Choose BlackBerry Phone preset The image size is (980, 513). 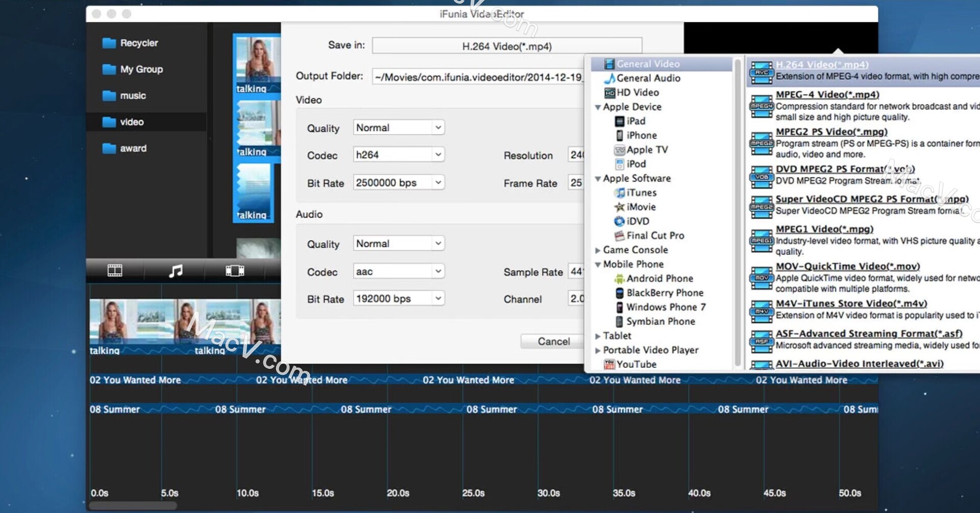[x=659, y=293]
